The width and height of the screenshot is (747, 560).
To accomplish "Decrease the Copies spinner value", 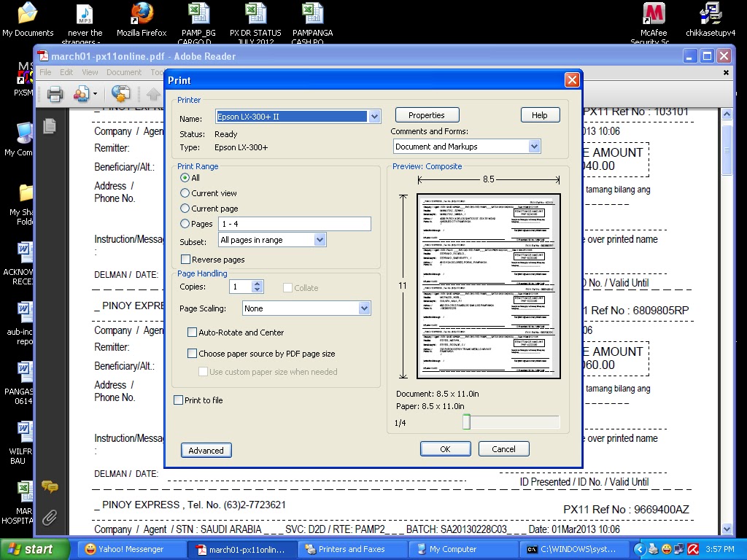I will point(258,289).
